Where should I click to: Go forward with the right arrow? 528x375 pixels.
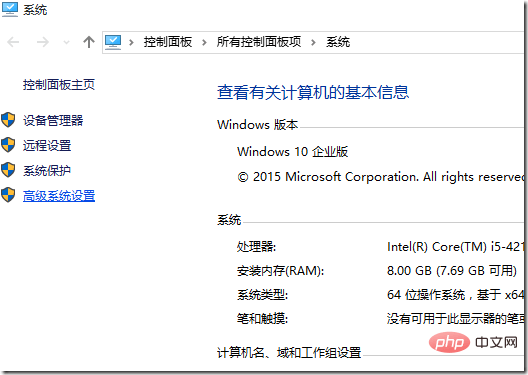[43, 42]
